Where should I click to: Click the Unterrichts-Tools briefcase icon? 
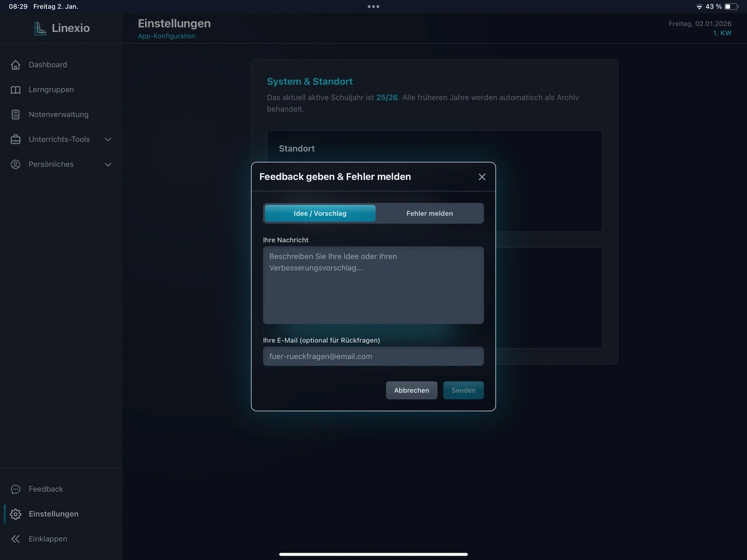[x=16, y=139]
